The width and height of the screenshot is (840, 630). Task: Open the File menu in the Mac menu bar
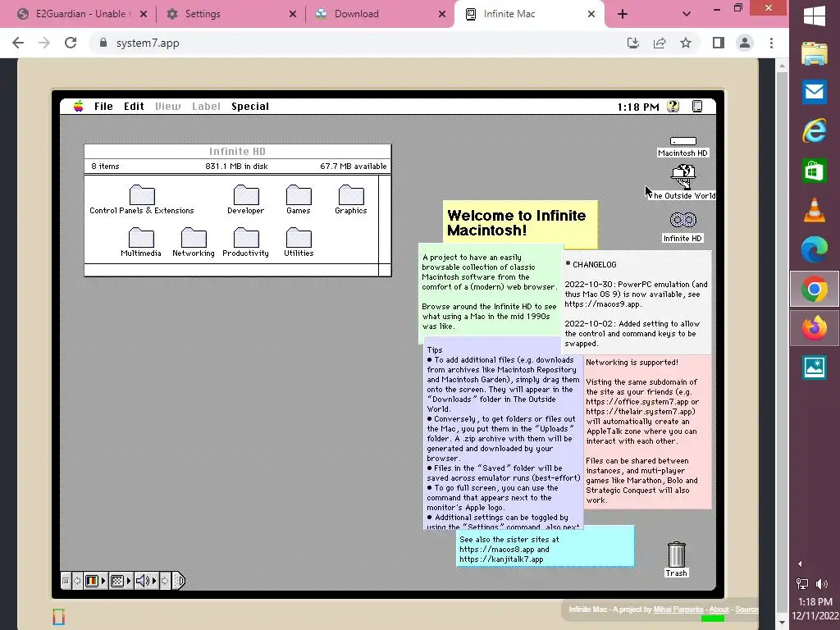click(103, 106)
